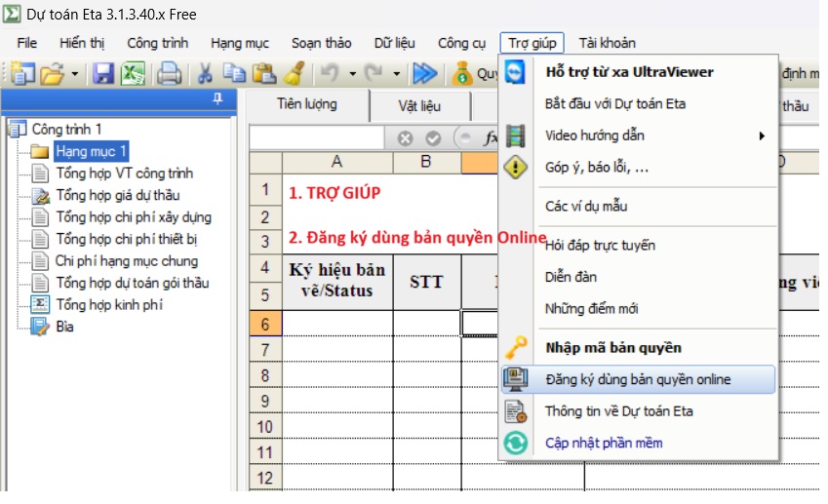Click the Thông tin document icon

515,411
